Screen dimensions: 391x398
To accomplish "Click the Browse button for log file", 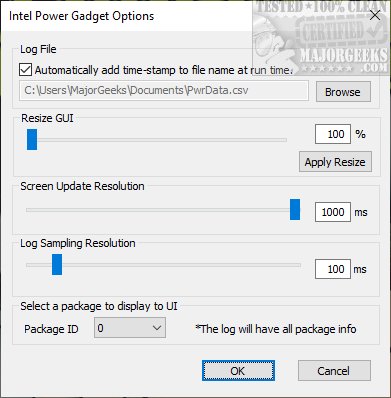I will pos(343,92).
